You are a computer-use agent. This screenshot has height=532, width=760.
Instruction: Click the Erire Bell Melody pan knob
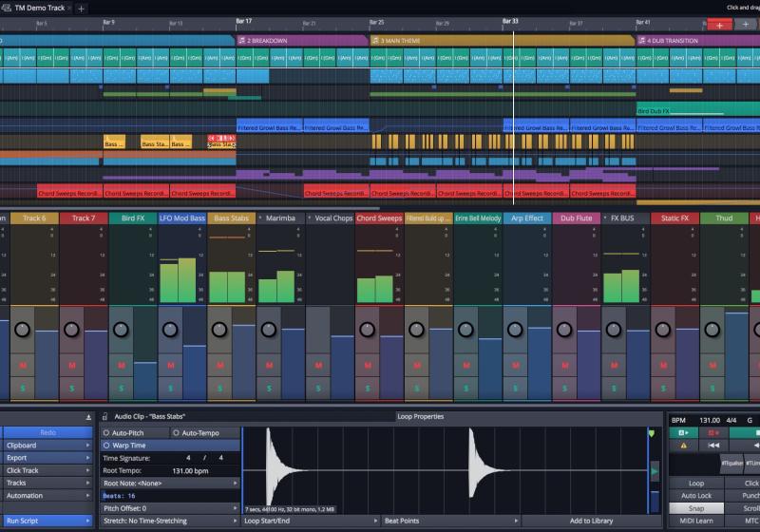pyautogui.click(x=465, y=330)
